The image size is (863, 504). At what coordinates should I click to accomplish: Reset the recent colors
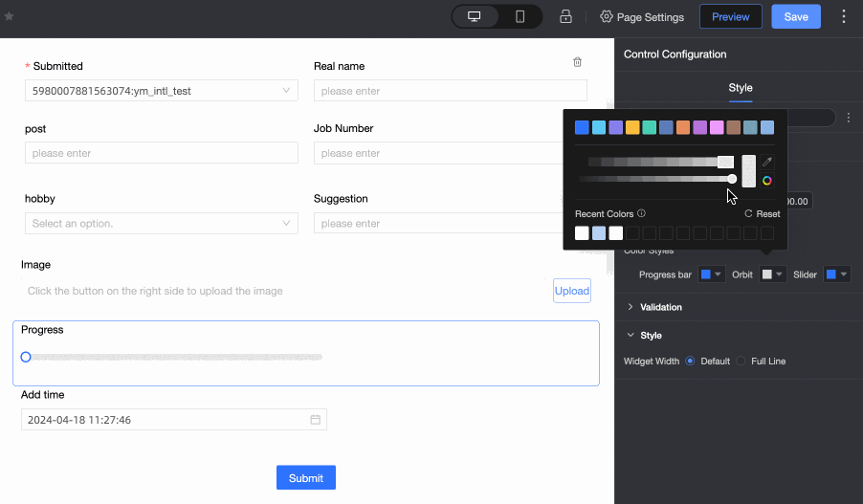763,214
